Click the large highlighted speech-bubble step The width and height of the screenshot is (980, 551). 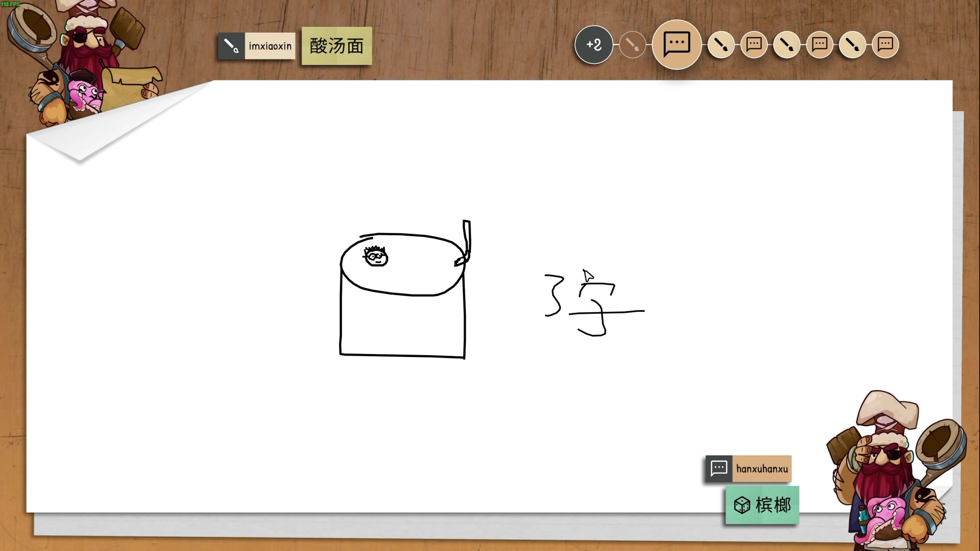[x=677, y=45]
